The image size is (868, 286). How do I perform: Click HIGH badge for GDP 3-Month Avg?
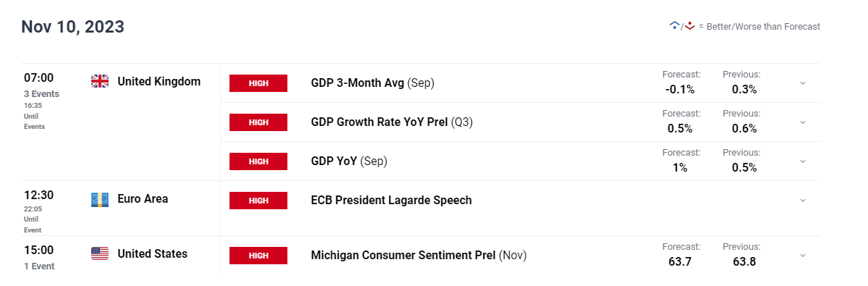tap(258, 83)
